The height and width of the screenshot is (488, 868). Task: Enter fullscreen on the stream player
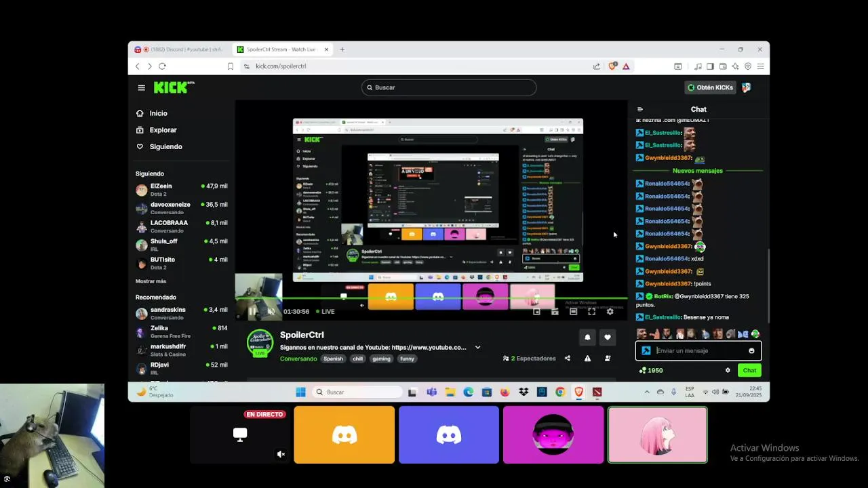coord(591,312)
